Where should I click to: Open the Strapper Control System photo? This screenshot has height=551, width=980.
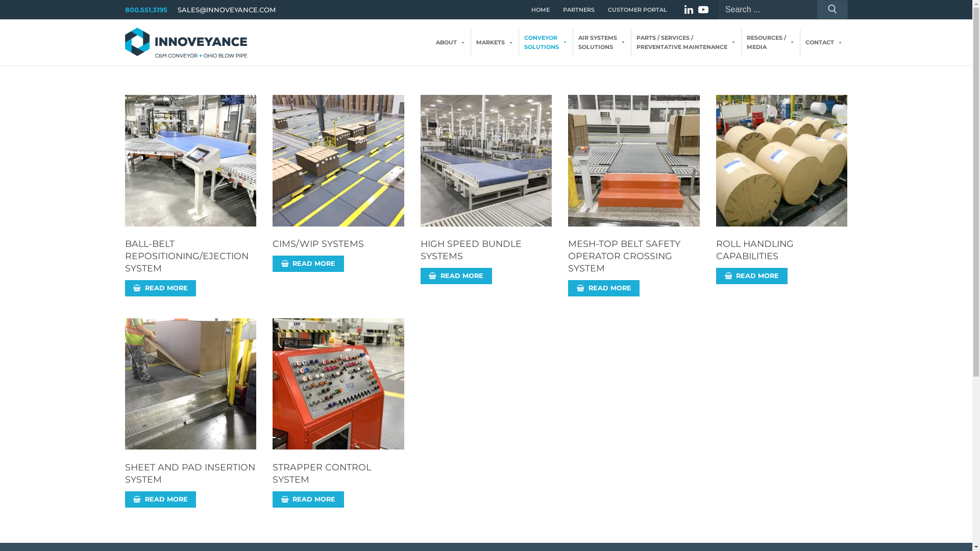[x=338, y=384]
